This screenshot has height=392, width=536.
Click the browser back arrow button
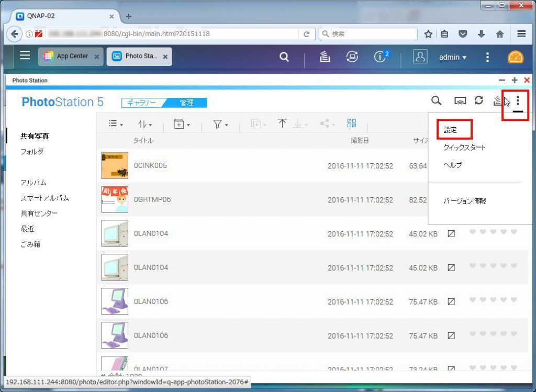pyautogui.click(x=14, y=34)
